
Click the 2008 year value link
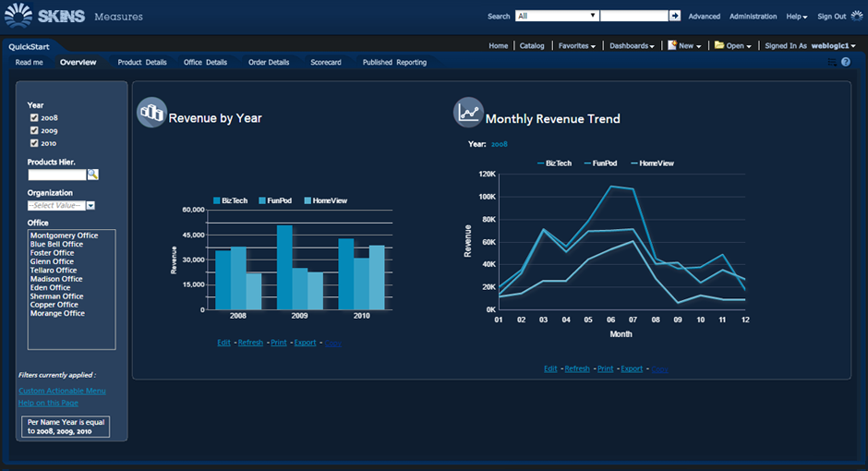point(500,144)
